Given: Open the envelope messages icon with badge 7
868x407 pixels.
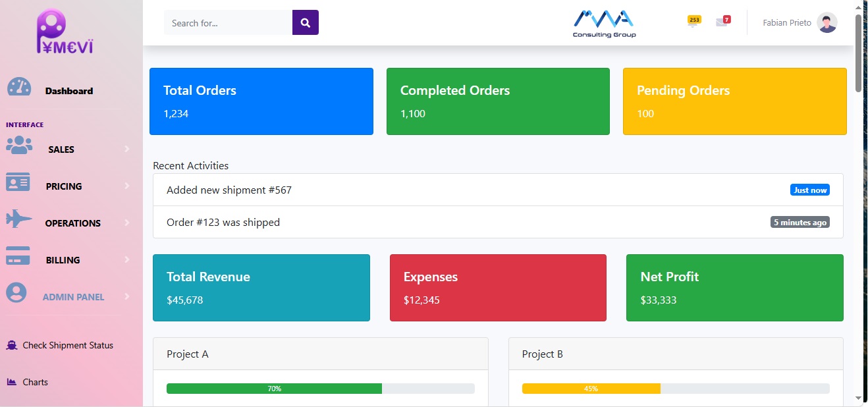Looking at the screenshot, I should [722, 21].
